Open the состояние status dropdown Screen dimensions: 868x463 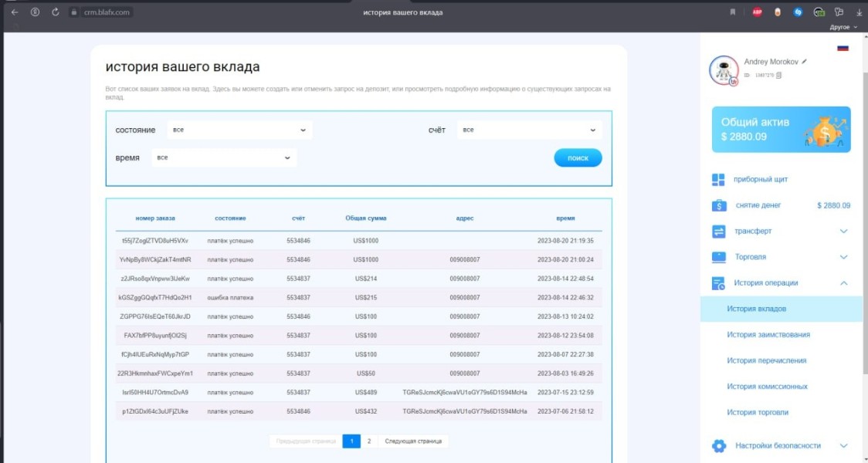point(239,130)
